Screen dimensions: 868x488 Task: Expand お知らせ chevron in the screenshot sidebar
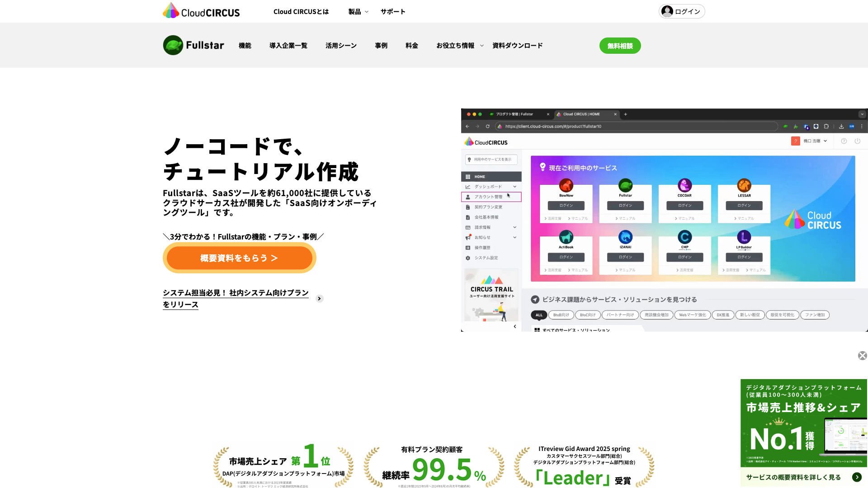514,238
